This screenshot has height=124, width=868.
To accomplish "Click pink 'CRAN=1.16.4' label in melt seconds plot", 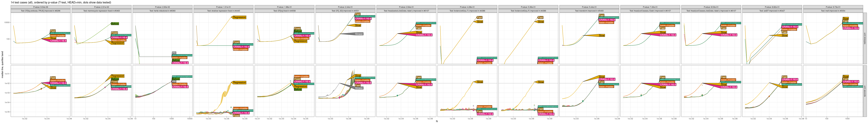I will tap(850, 82).
